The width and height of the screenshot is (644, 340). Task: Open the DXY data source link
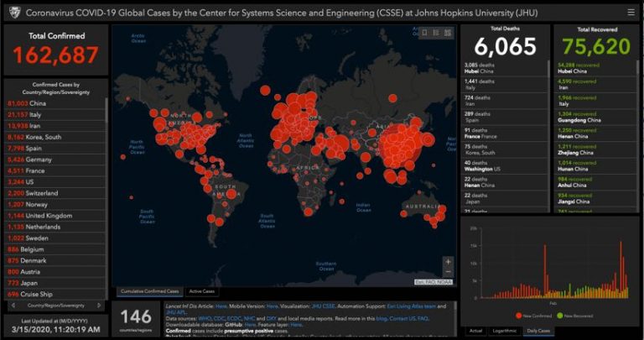click(271, 318)
